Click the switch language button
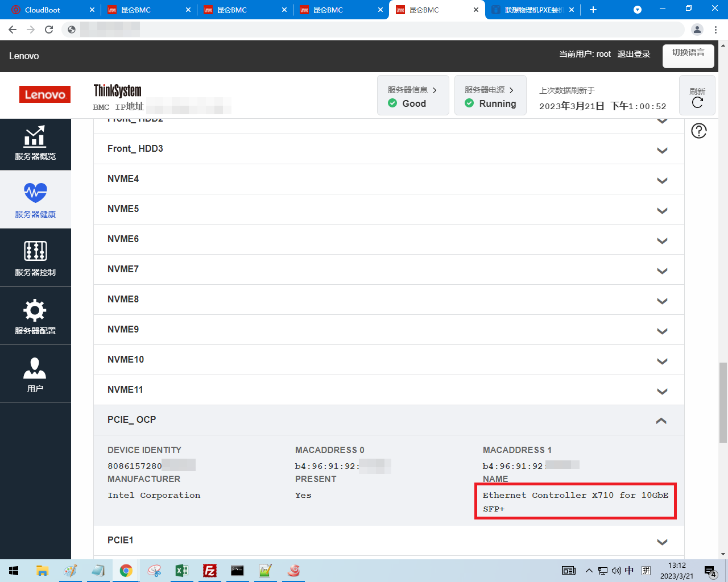 (688, 53)
